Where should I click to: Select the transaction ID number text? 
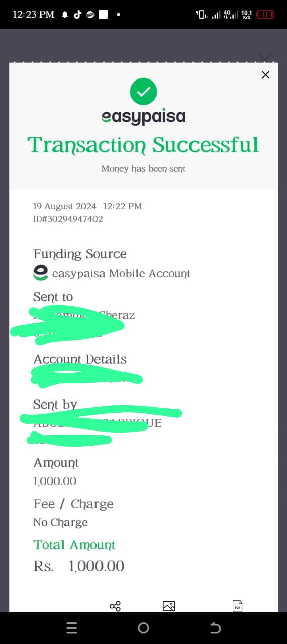68,219
